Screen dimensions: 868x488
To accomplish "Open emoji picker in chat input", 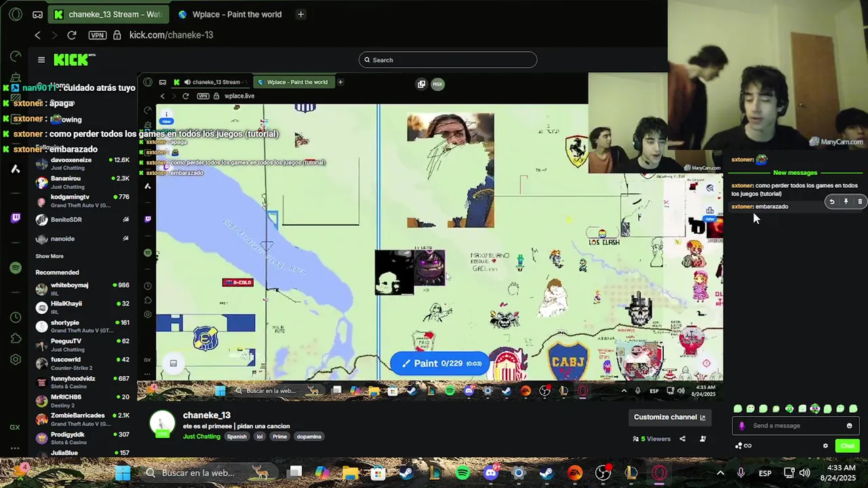I will pyautogui.click(x=849, y=426).
